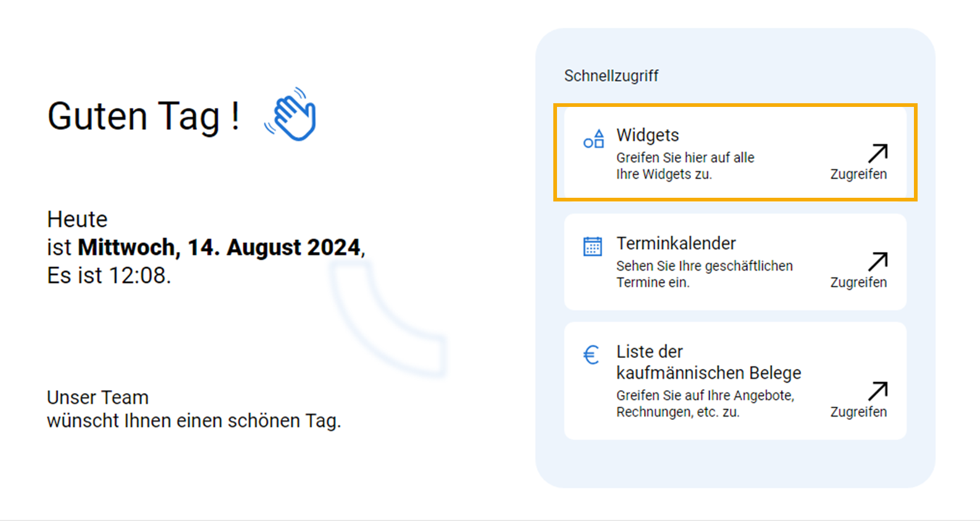The image size is (980, 521).
Task: Click the arrow icon in Terminkalender card
Action: pyautogui.click(x=877, y=261)
